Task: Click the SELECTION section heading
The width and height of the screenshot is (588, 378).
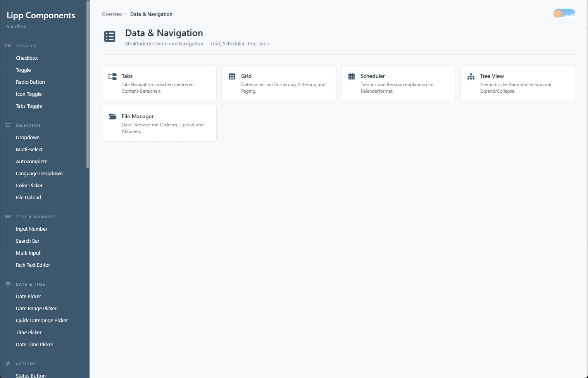Action: [x=28, y=126]
